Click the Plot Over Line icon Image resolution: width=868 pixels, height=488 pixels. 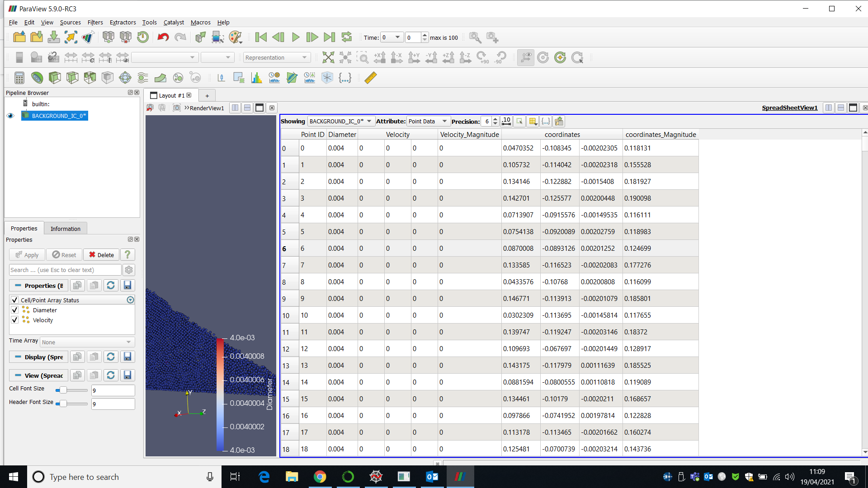[292, 78]
